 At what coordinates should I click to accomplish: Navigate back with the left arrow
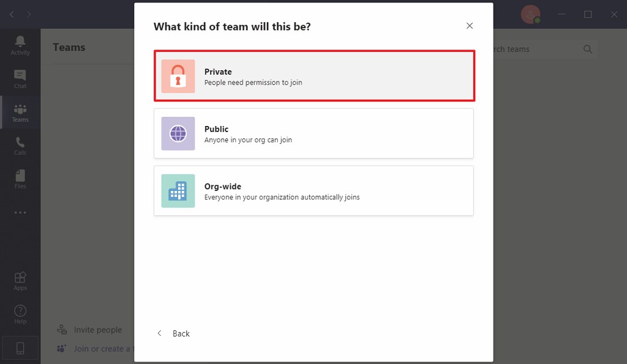click(12, 14)
